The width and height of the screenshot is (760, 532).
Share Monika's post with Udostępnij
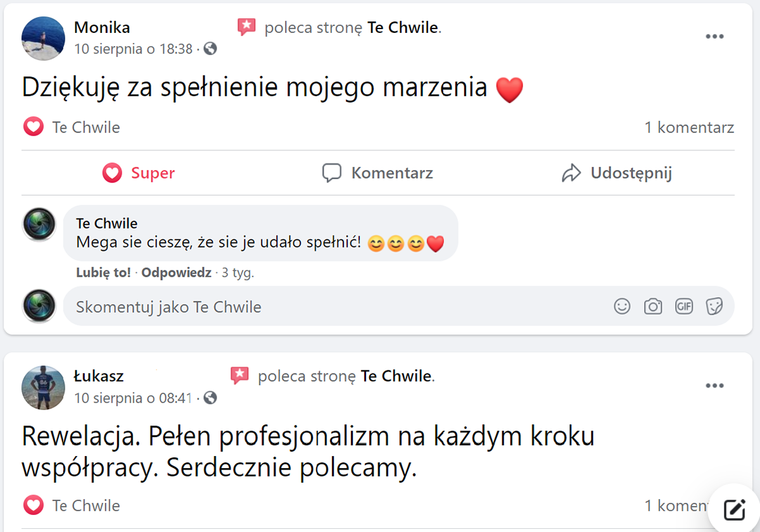(x=617, y=173)
